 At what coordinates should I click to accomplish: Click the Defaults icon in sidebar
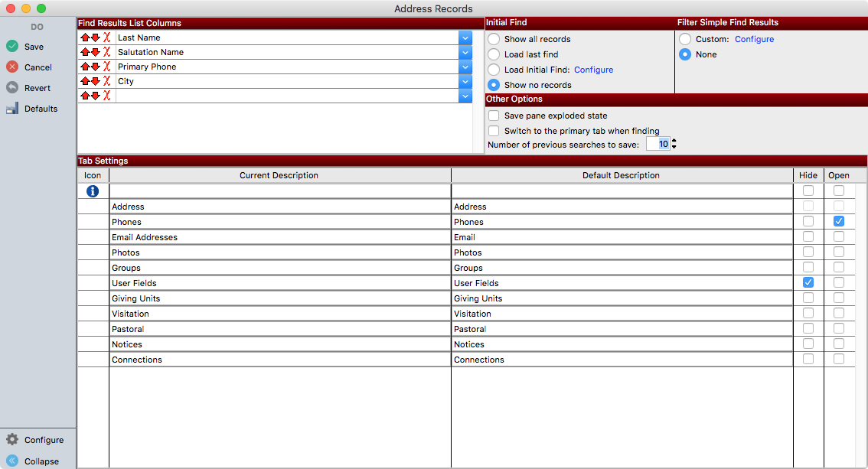pyautogui.click(x=12, y=109)
